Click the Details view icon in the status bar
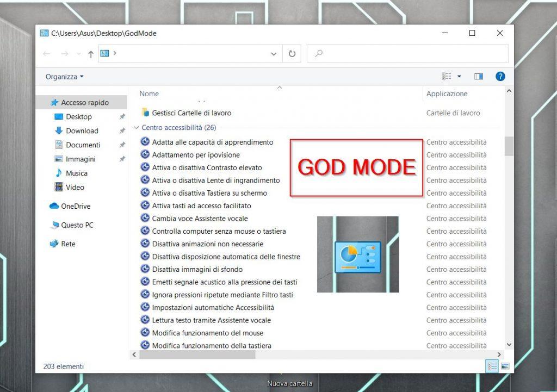Screen dimensions: 557x392 point(491,366)
